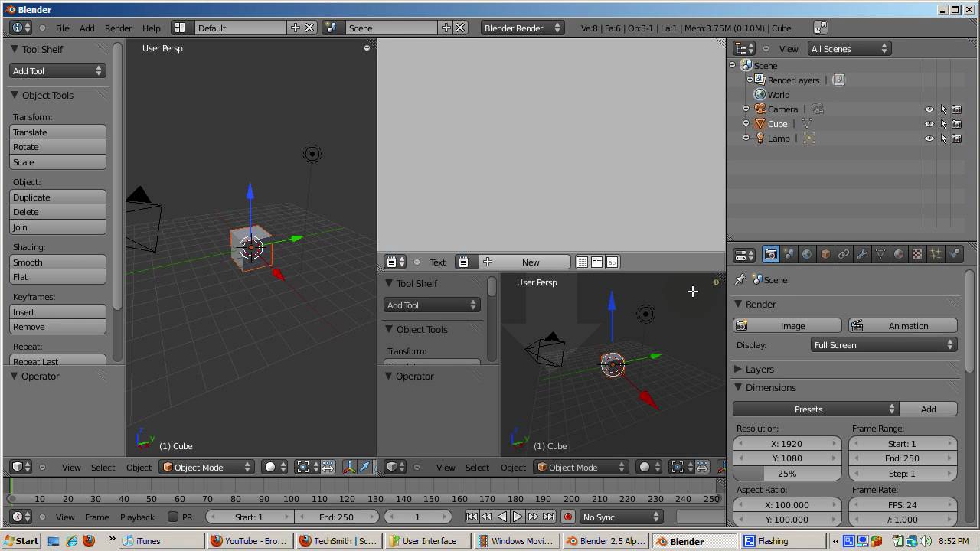The width and height of the screenshot is (980, 551).
Task: Open the Scene properties tab icon
Action: [x=789, y=255]
